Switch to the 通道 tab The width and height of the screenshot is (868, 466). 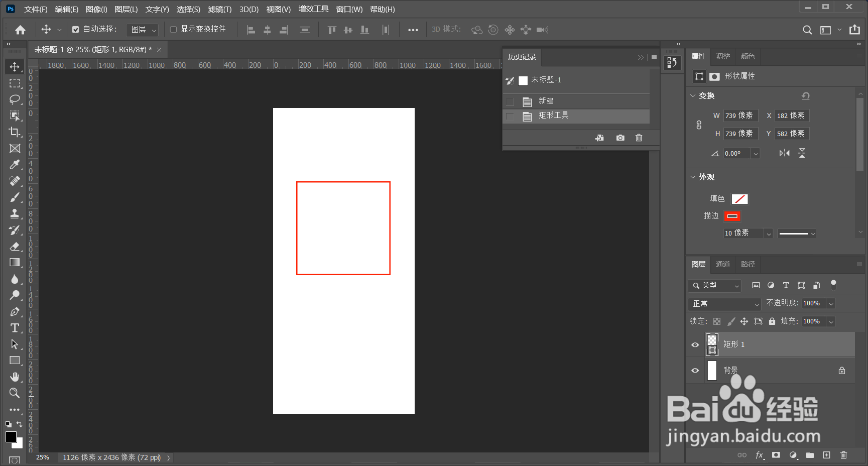[x=723, y=264]
